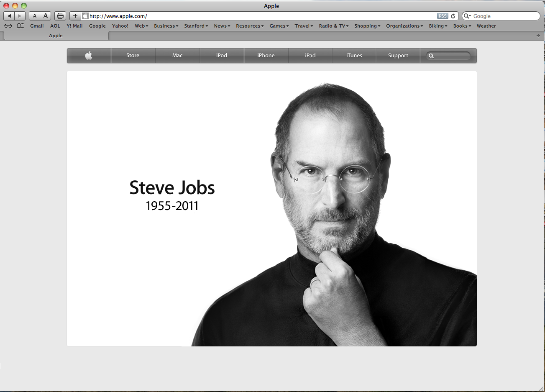
Task: Decrease text size with the small A button
Action: [35, 16]
